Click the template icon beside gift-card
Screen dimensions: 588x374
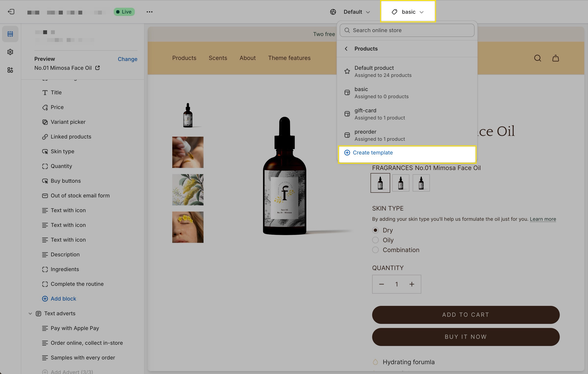click(x=347, y=114)
